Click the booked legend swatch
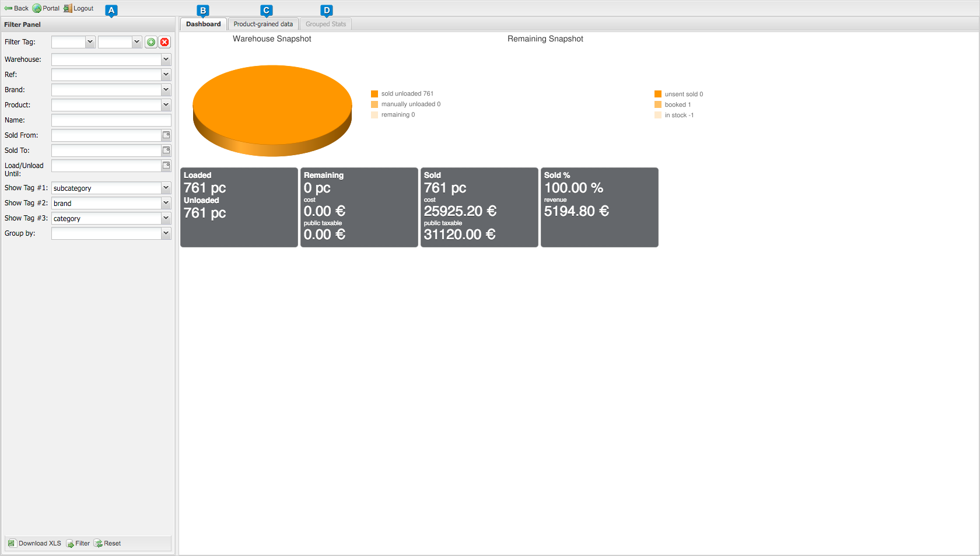The height and width of the screenshot is (556, 980). tap(658, 104)
